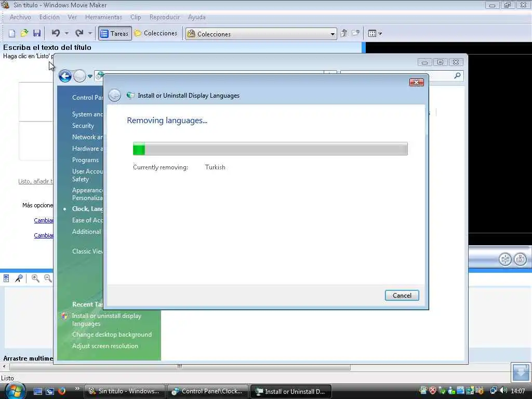The image size is (532, 399).
Task: Redo action in Movie Maker toolbar
Action: [79, 33]
